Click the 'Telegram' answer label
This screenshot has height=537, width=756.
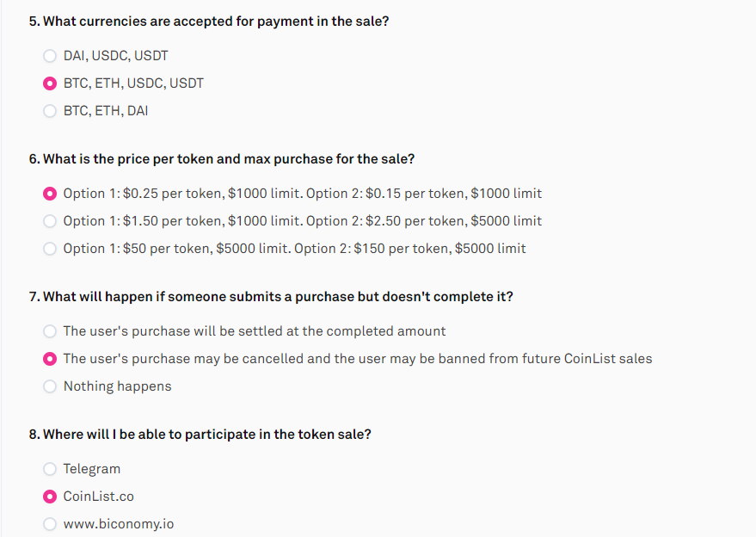click(92, 469)
